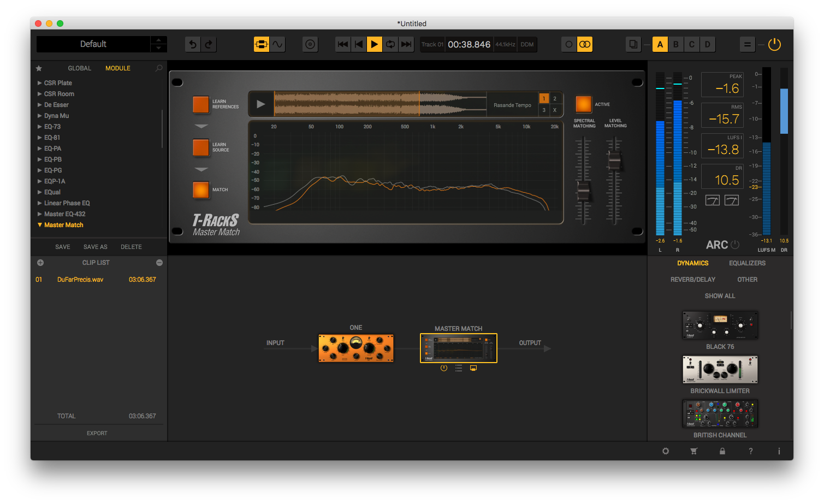Click the orange MATCH button
This screenshot has width=824, height=504.
(x=201, y=190)
